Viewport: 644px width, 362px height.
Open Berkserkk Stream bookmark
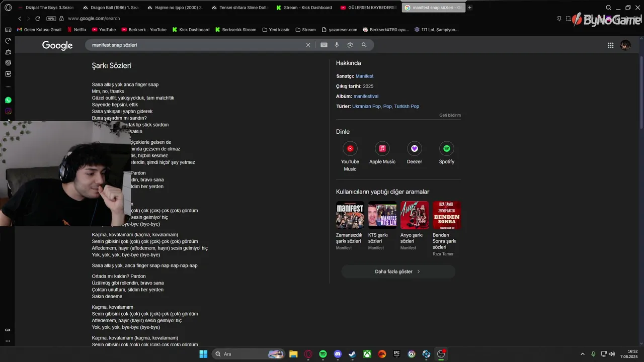pos(235,30)
